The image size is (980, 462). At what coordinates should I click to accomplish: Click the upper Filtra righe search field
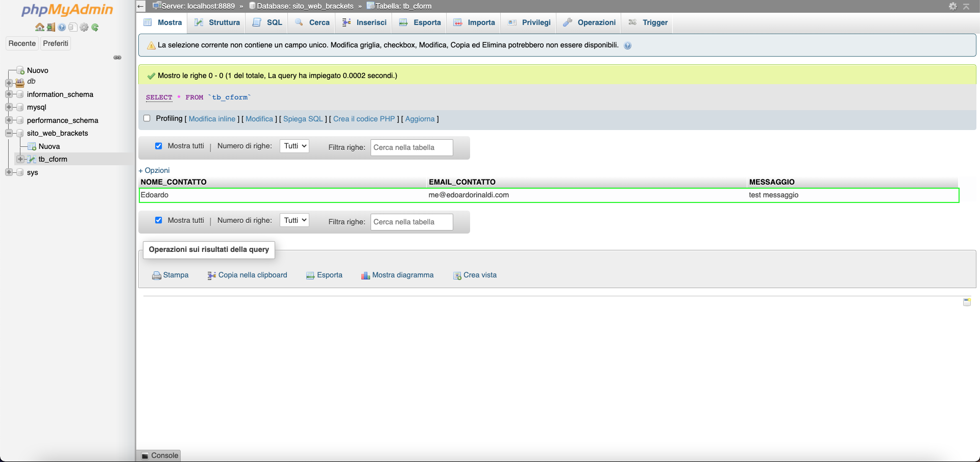tap(411, 147)
